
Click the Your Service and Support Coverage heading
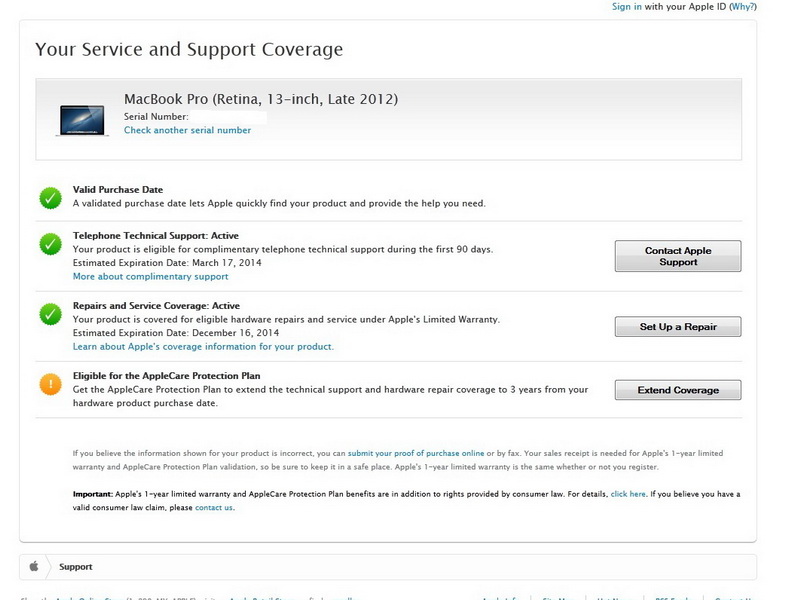(x=189, y=49)
